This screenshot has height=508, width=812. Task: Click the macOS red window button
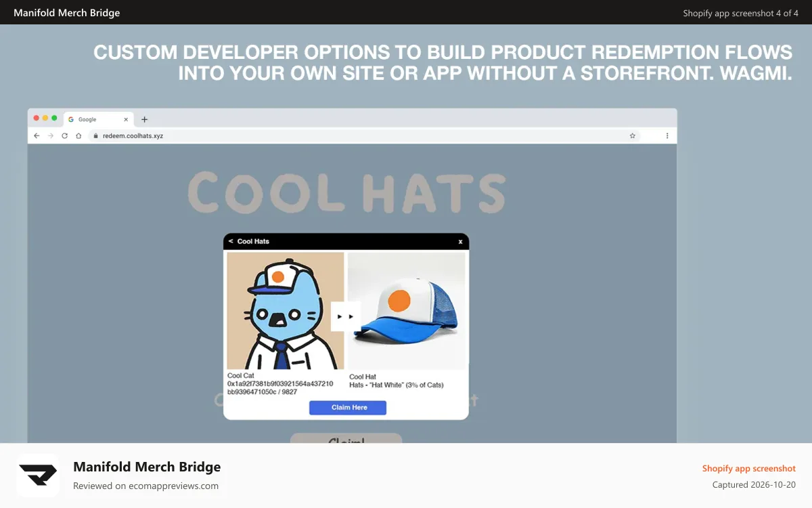point(37,118)
